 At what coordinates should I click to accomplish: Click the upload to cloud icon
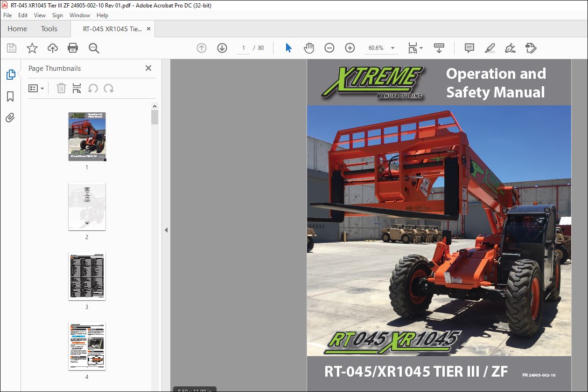53,48
